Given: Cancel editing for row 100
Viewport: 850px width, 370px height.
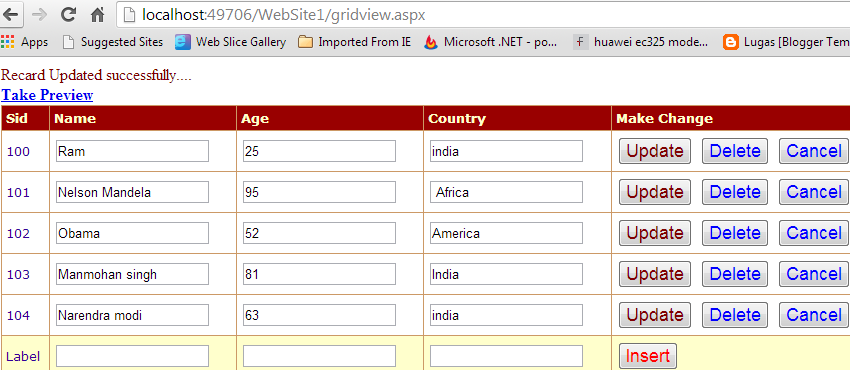Looking at the screenshot, I should pos(814,151).
